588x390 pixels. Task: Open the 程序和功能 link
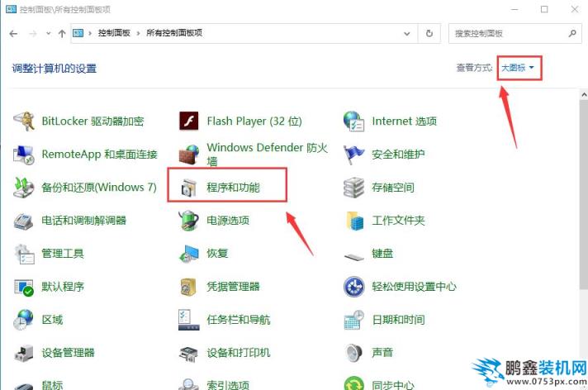coord(233,188)
